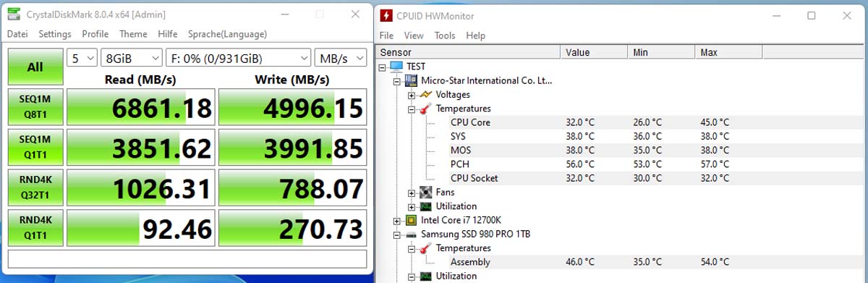Expand the Intel Core i7 12700K node
868x283 pixels.
click(x=396, y=220)
